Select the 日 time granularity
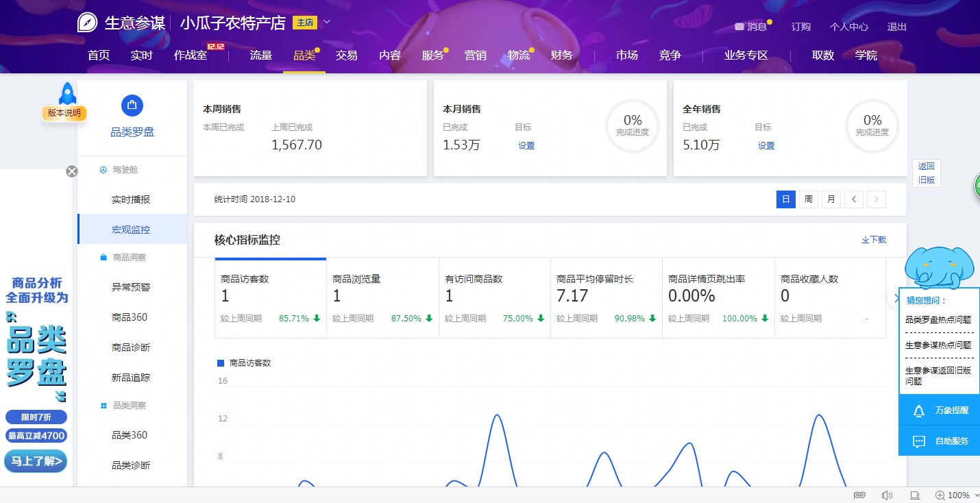Image resolution: width=980 pixels, height=503 pixels. point(786,199)
